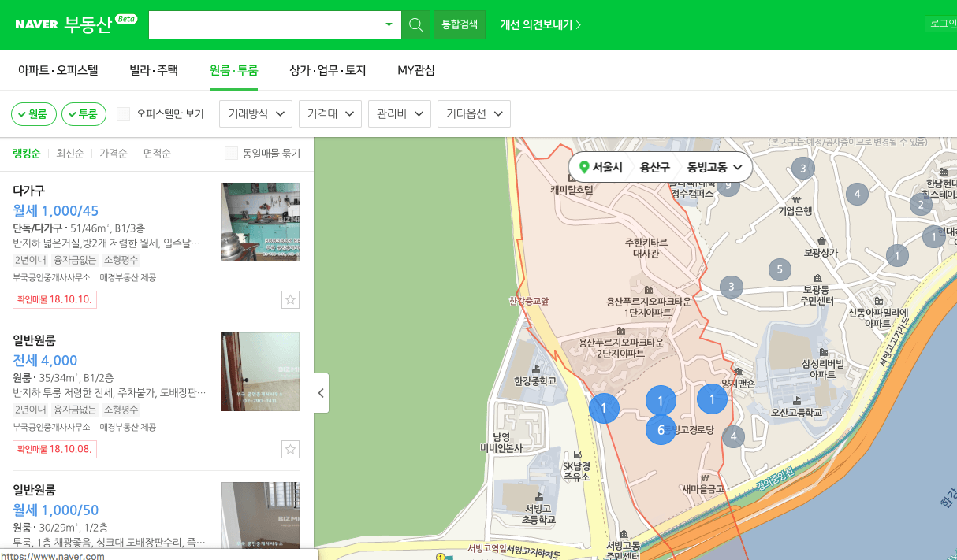This screenshot has height=560, width=957.
Task: Collapse the listing panel with the arrow
Action: pos(320,392)
